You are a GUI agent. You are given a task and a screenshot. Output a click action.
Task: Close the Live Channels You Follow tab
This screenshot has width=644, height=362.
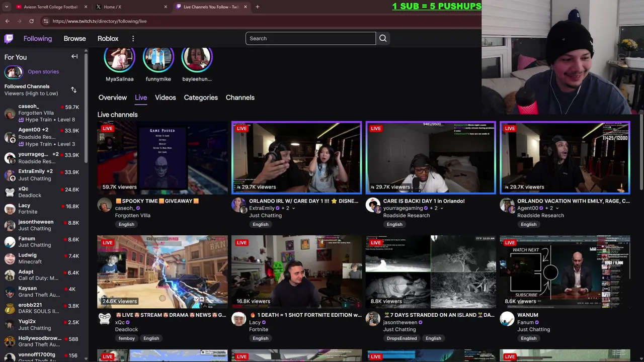[246, 7]
